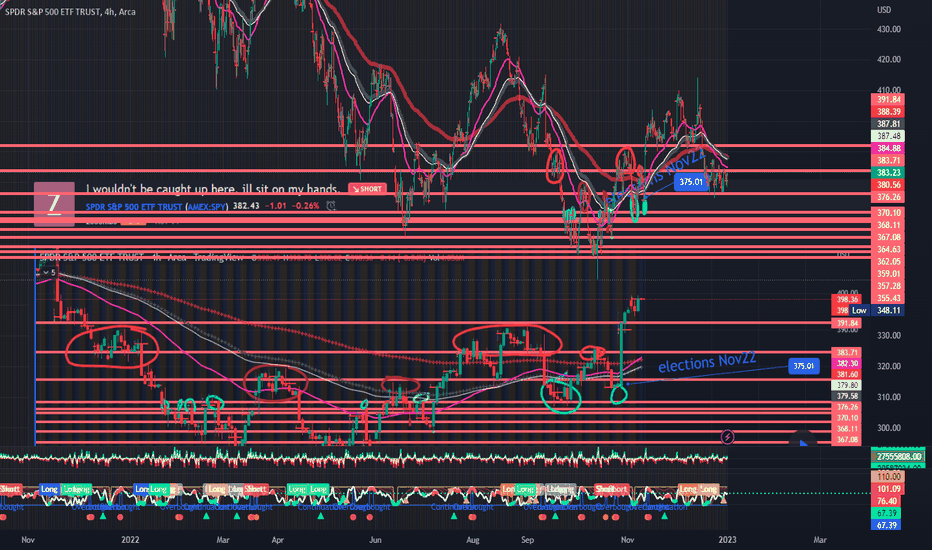Click the 359.01 price label
932x550 pixels.
[x=888, y=274]
